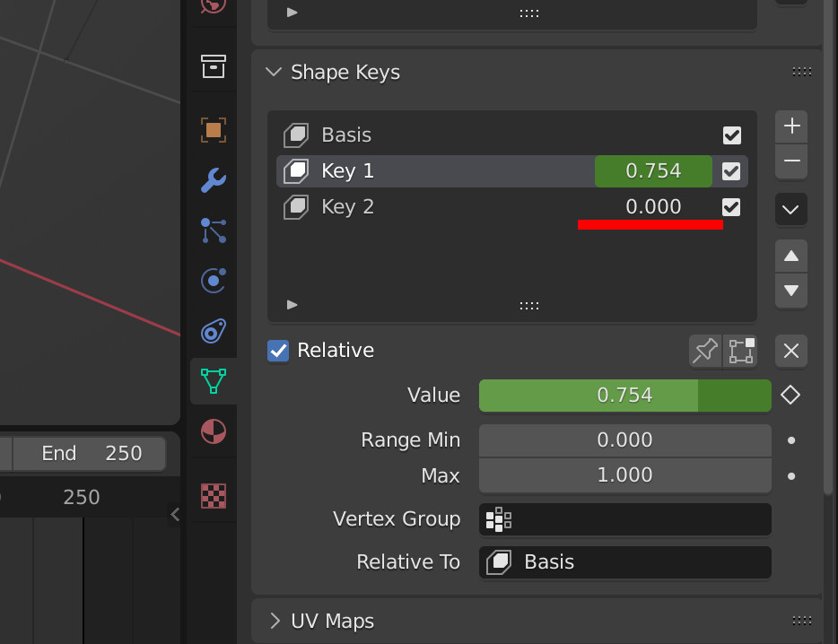Image resolution: width=838 pixels, height=644 pixels.
Task: Select the Basis shape key row
Action: tap(512, 135)
